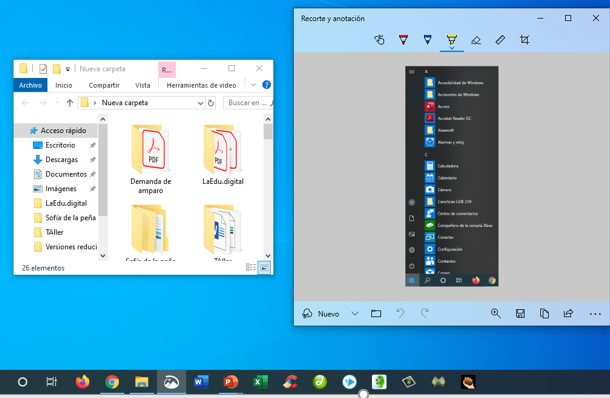Select Escritorio in the navigation pane
Screen dimensions: 610x398
click(x=60, y=145)
